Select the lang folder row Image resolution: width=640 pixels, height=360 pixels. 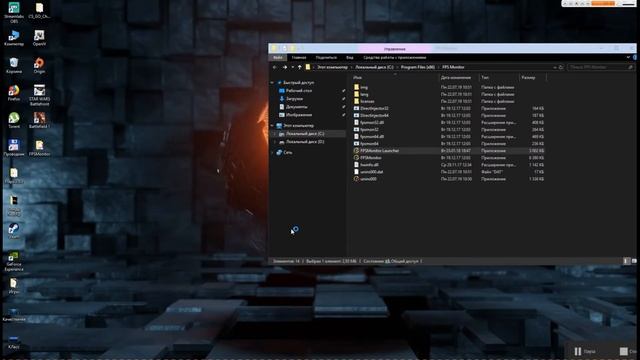pyautogui.click(x=449, y=94)
